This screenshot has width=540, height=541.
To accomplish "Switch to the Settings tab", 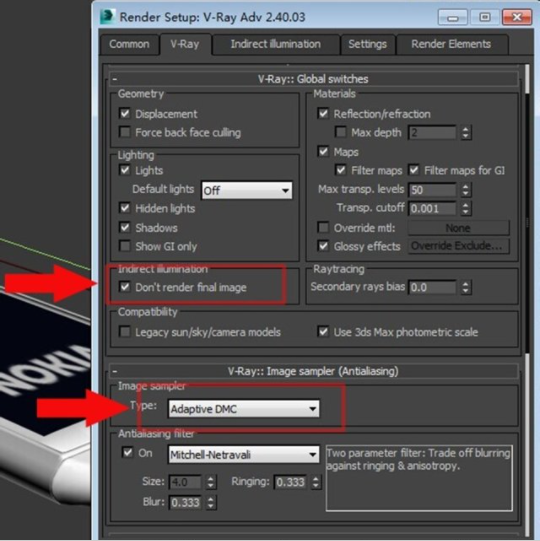I will tap(367, 44).
